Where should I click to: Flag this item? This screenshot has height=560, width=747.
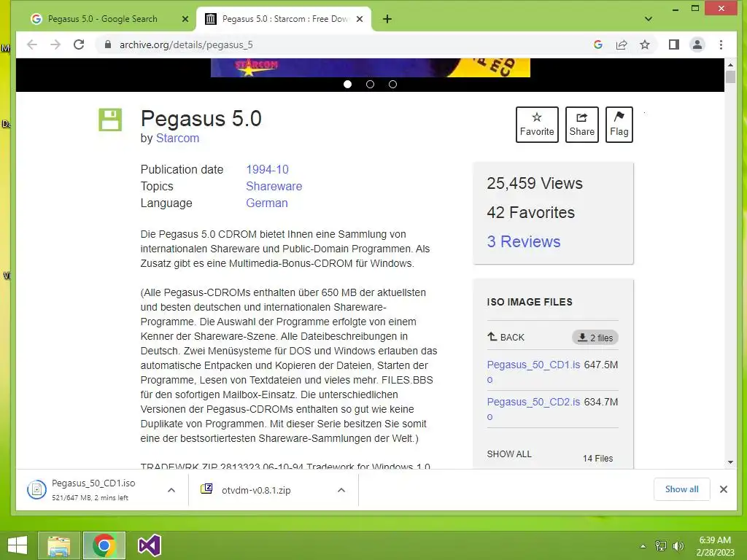pyautogui.click(x=619, y=124)
